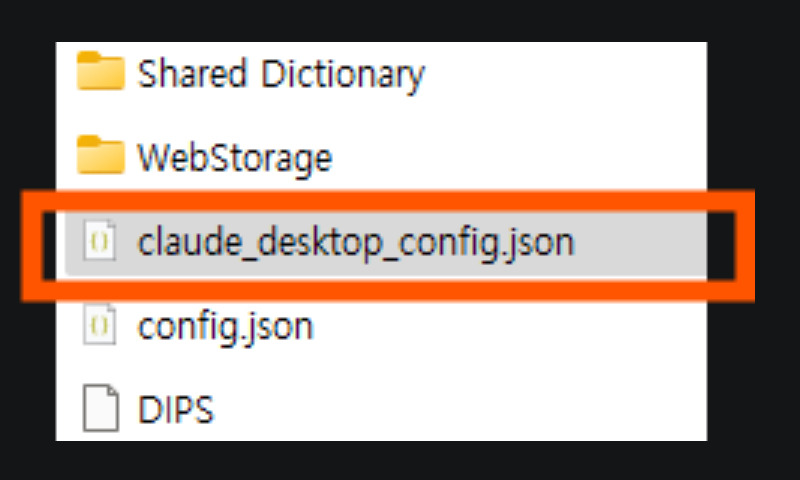Click highlighted row space right of claude_desktop_config.json
Image resolution: width=800 pixels, height=480 pixels.
tap(640, 242)
